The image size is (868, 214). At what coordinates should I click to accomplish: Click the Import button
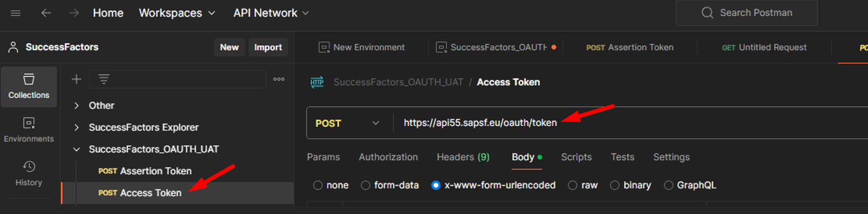[268, 47]
